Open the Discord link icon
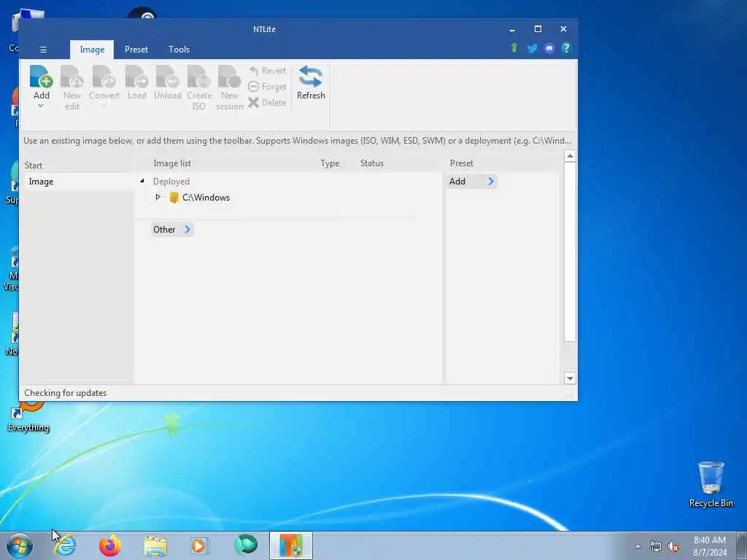 click(x=549, y=48)
